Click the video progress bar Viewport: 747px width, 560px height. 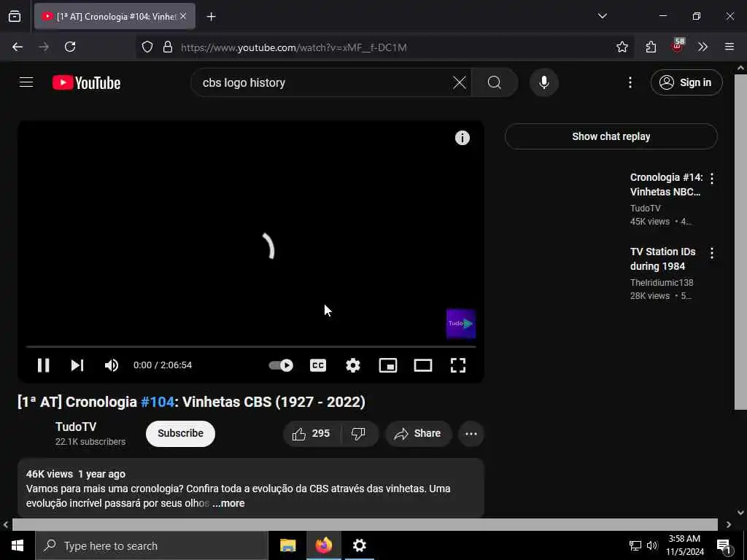pos(251,346)
